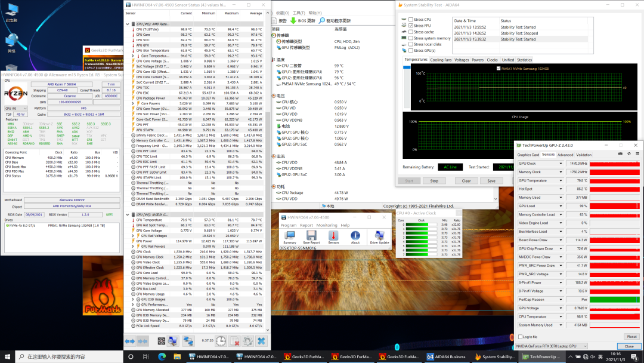Open Microsoft Edge from taskbar
644x363 pixels.
(162, 356)
